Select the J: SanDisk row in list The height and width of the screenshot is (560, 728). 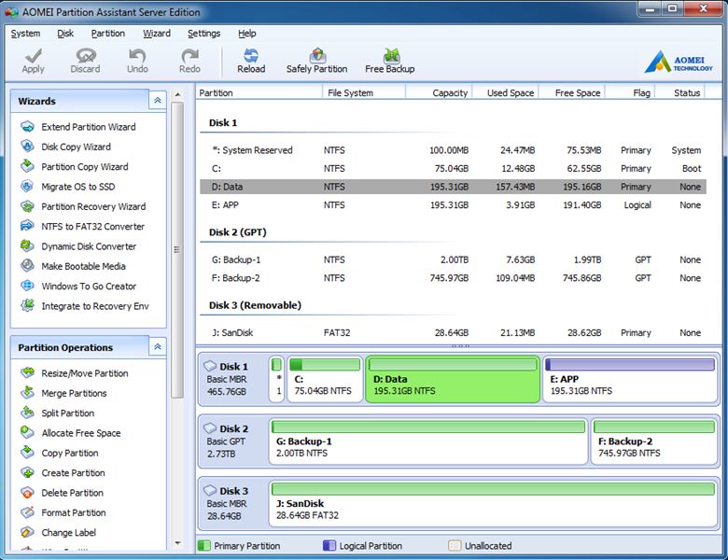coord(454,332)
